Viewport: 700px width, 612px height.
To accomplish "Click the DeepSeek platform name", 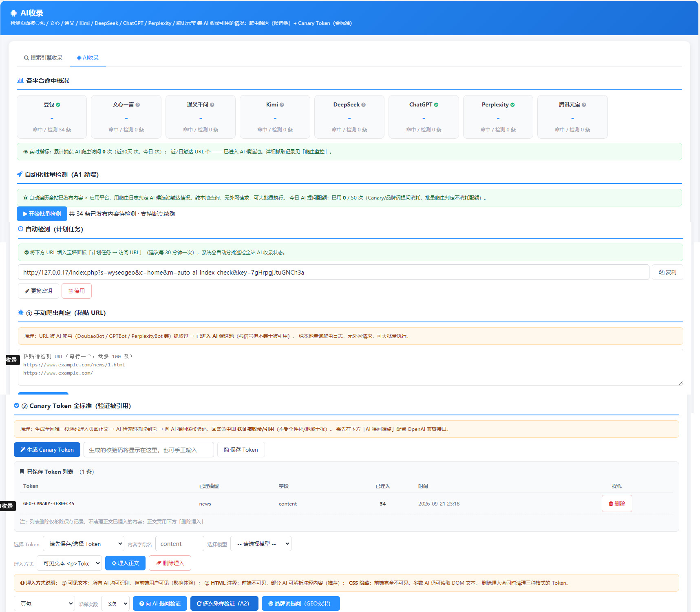I will [x=347, y=105].
